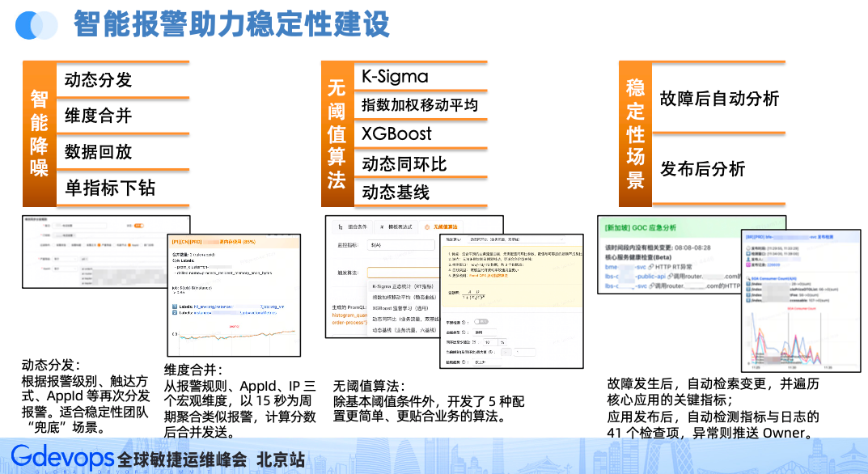This screenshot has width=868, height=474.
Task: Click the 智能报警助力稳定性建设 slide title
Action: 231,24
